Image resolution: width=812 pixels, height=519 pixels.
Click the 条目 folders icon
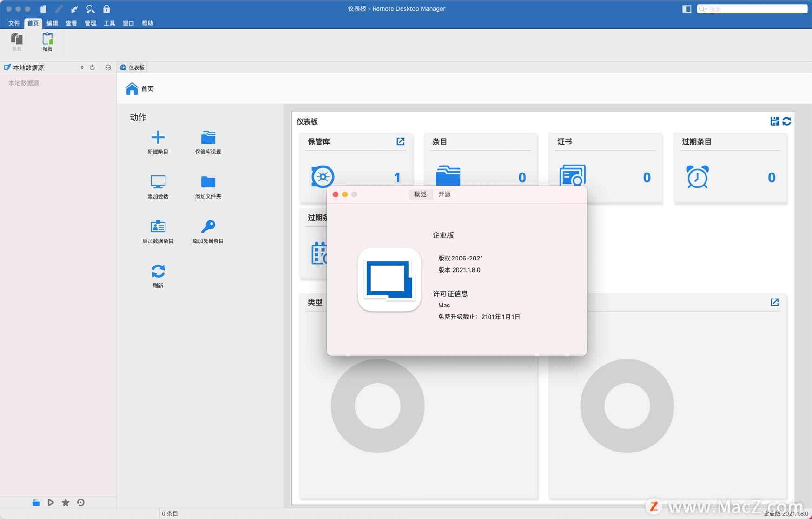click(448, 176)
